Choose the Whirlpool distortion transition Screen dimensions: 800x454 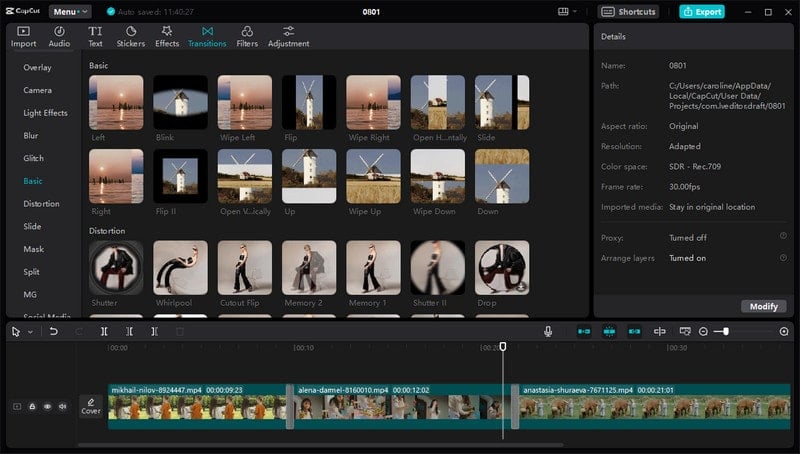click(181, 268)
